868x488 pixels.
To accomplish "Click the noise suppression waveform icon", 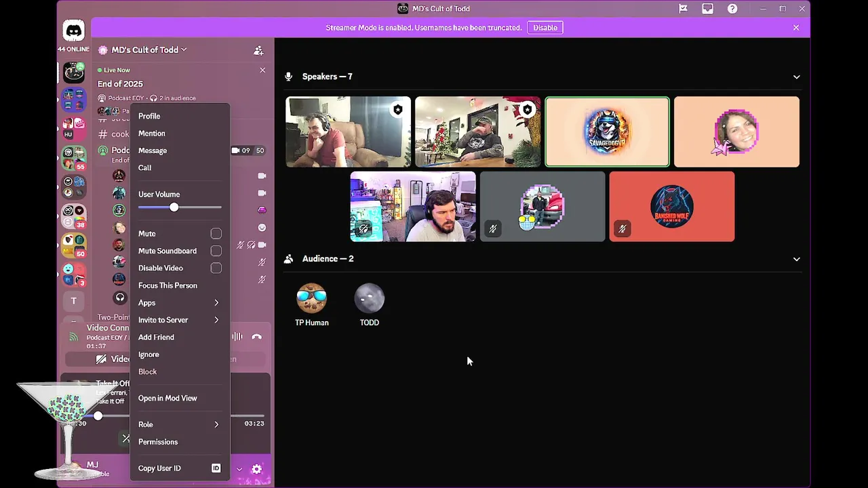I will (x=237, y=336).
